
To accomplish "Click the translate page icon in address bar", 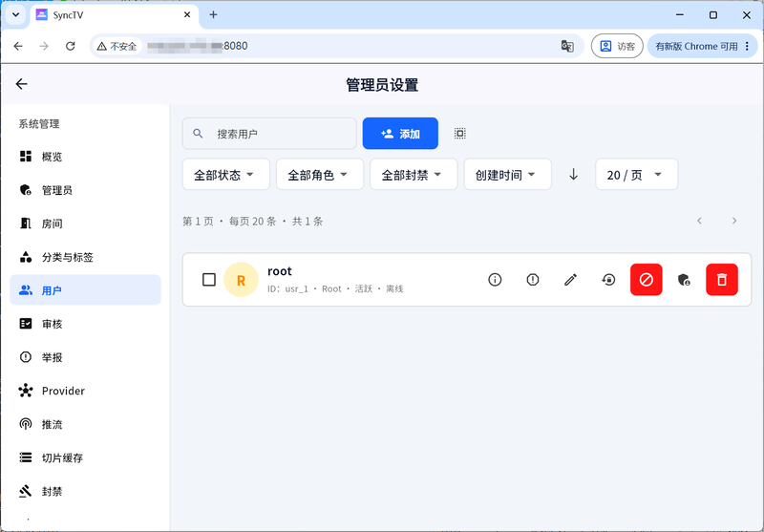I will tap(567, 46).
